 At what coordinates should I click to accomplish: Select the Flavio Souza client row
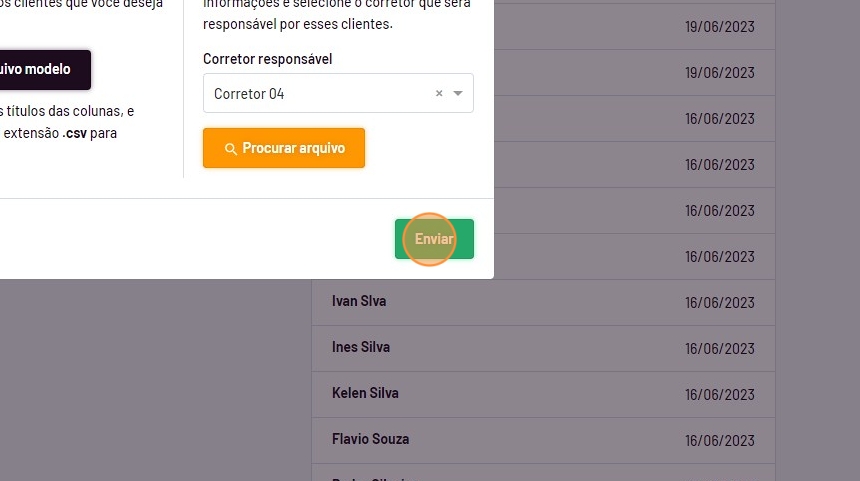(x=370, y=439)
